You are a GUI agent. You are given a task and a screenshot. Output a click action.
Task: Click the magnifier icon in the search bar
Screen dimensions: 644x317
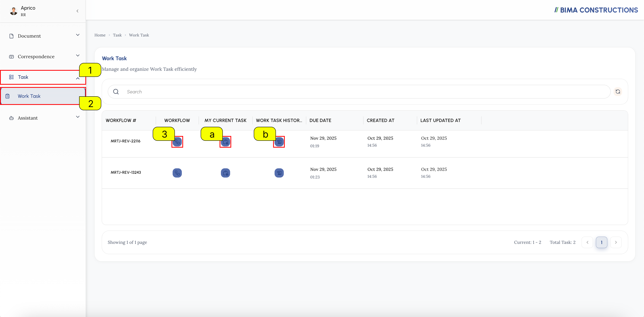(x=116, y=92)
